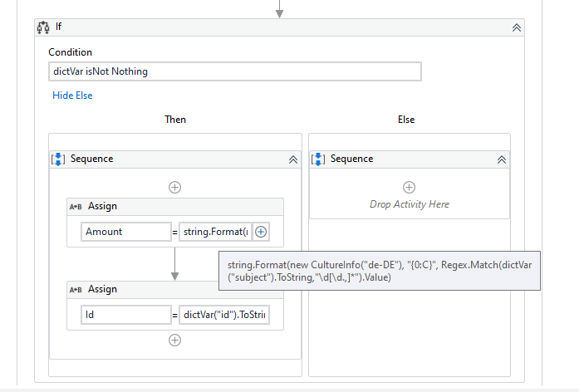This screenshot has height=392, width=579.
Task: Click the Then Sequence icon
Action: click(58, 159)
